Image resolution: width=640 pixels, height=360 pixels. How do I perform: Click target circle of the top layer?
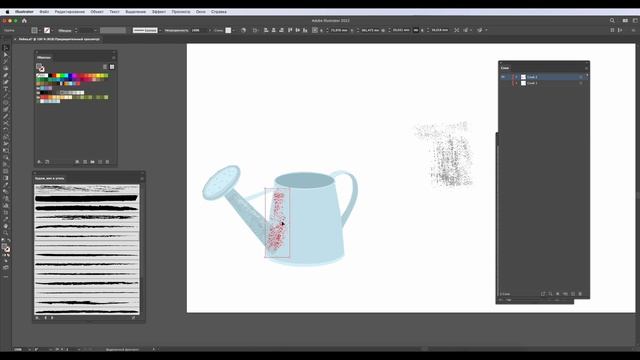(580, 77)
